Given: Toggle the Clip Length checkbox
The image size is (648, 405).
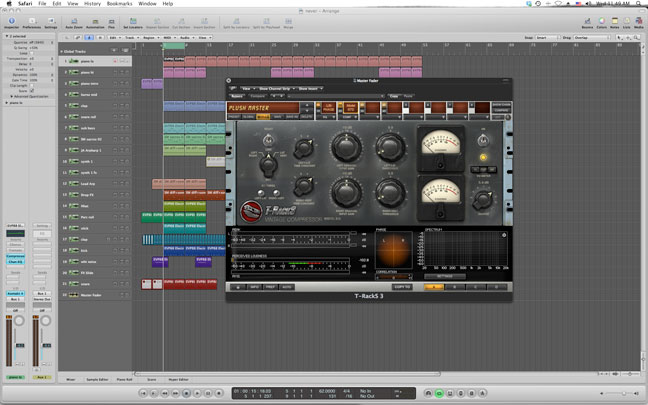Looking at the screenshot, I should click(x=32, y=86).
